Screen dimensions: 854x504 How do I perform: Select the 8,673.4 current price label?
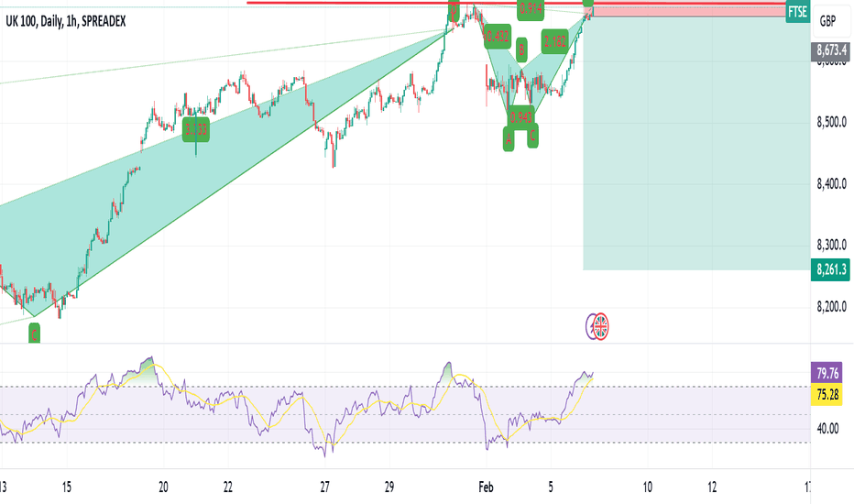pyautogui.click(x=831, y=50)
